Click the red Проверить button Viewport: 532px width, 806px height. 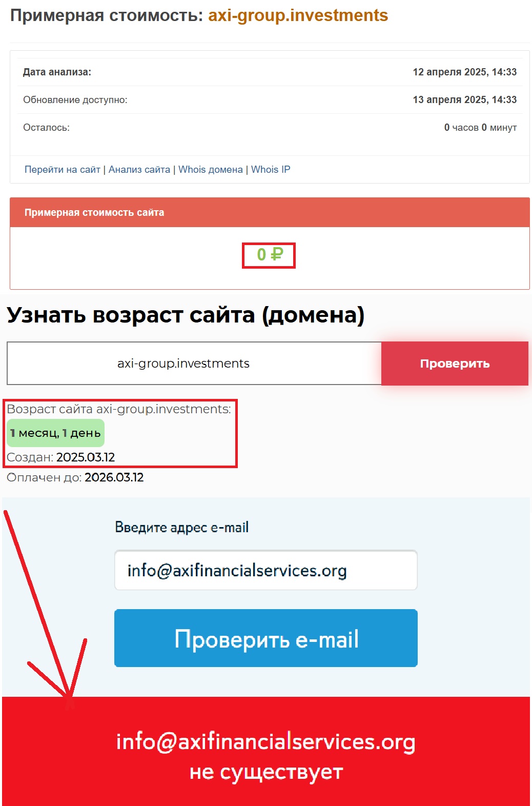pyautogui.click(x=455, y=364)
